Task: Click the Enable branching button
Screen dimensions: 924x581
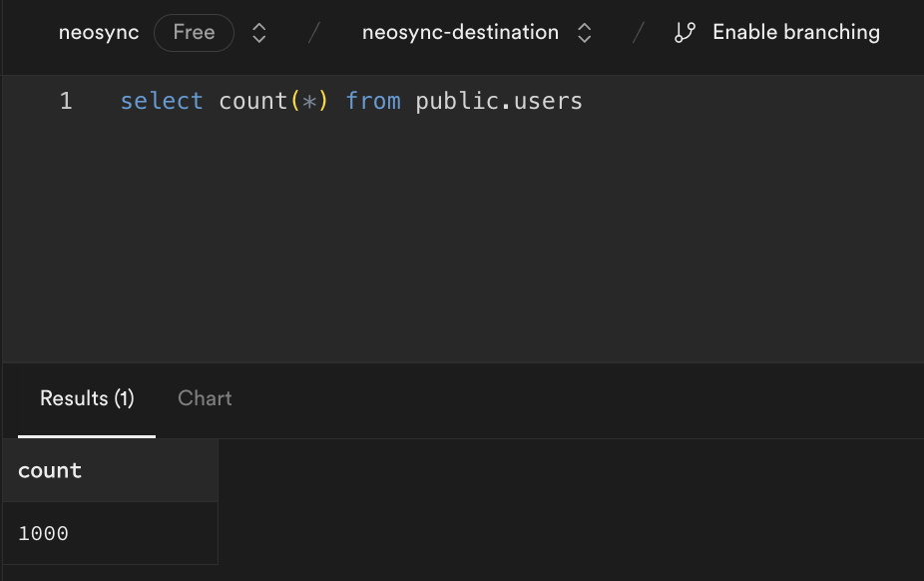Action: tap(777, 32)
